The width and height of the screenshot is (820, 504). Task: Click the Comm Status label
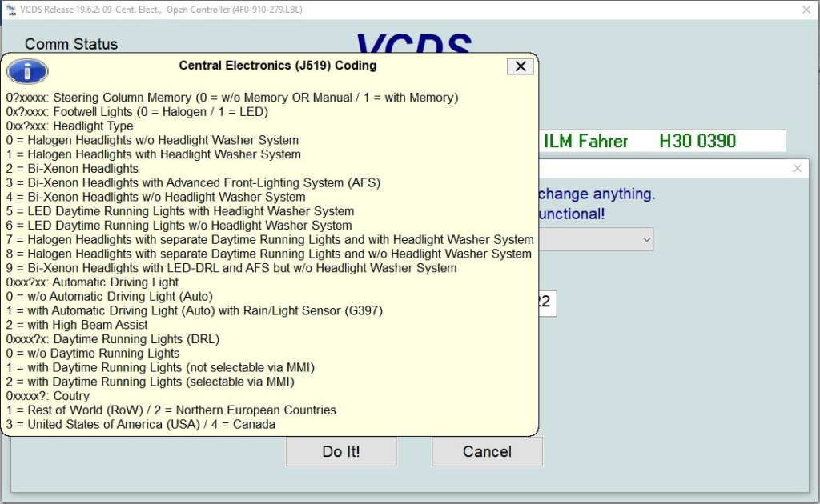71,44
